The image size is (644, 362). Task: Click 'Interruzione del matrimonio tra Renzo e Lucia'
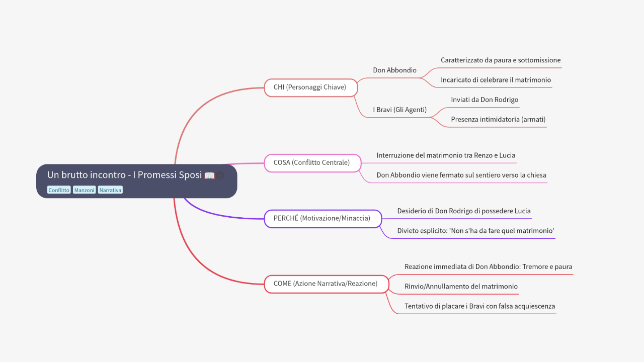(x=446, y=155)
